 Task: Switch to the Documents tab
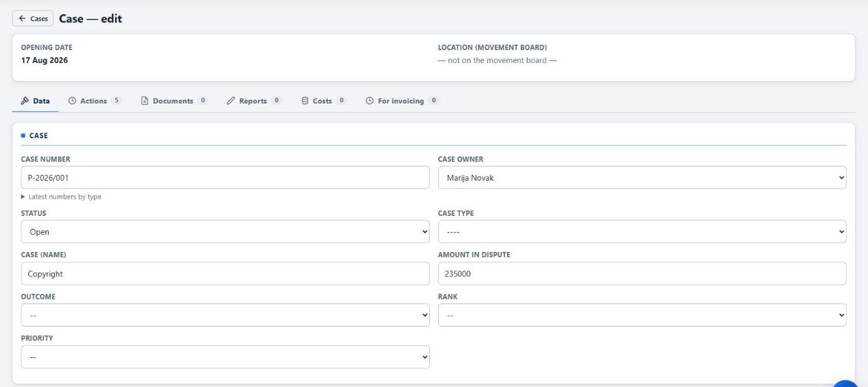tap(174, 101)
